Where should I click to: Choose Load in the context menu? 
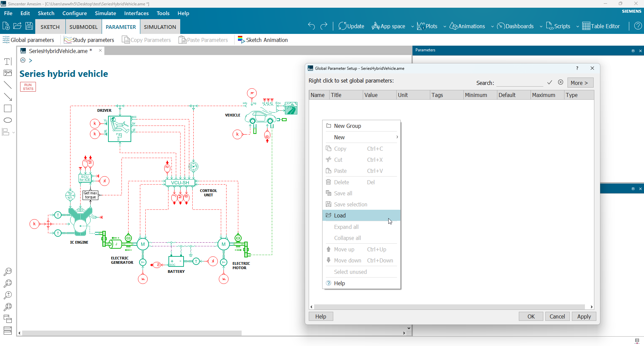(x=361, y=215)
